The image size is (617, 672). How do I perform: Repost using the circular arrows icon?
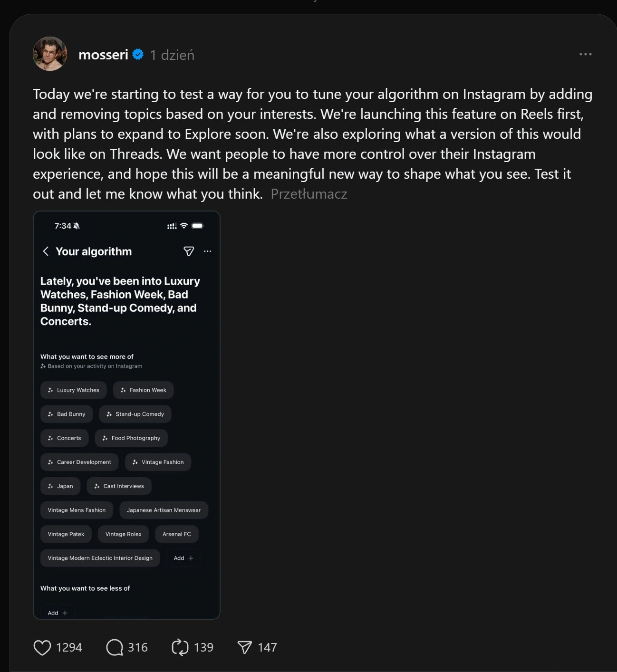pos(180,647)
